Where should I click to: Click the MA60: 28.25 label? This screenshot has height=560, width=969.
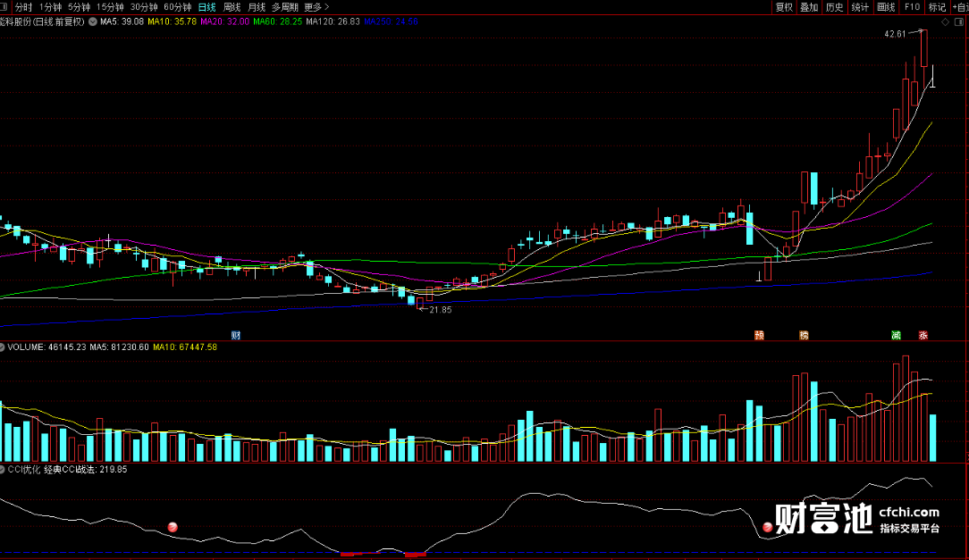pos(277,21)
